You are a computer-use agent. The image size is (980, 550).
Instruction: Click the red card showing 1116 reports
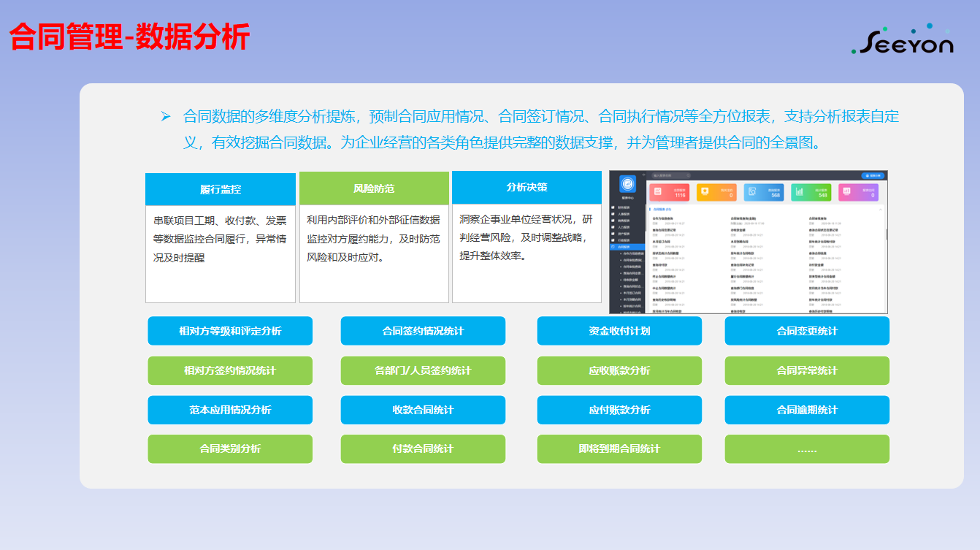click(x=669, y=192)
